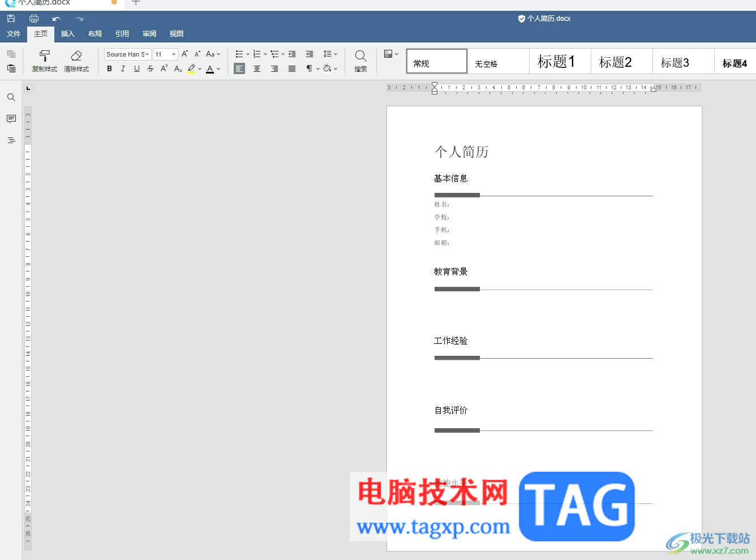Switch to the 主页 tab
The width and height of the screenshot is (756, 560).
[41, 34]
